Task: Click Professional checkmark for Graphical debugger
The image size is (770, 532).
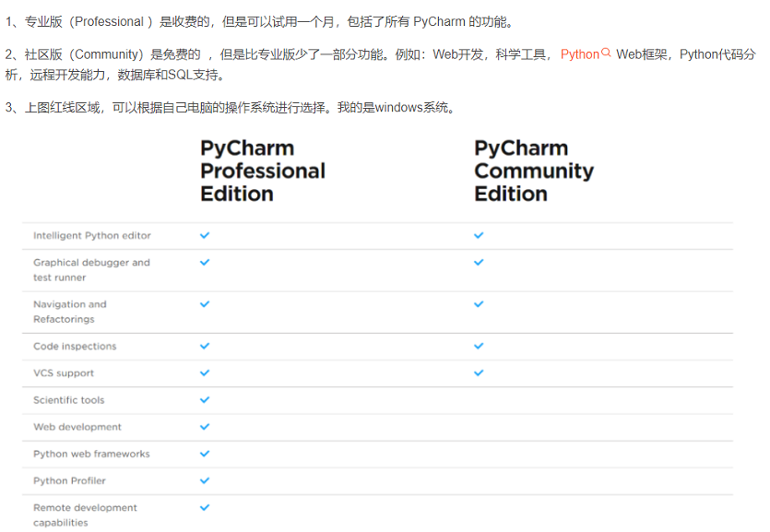Action: pyautogui.click(x=205, y=262)
